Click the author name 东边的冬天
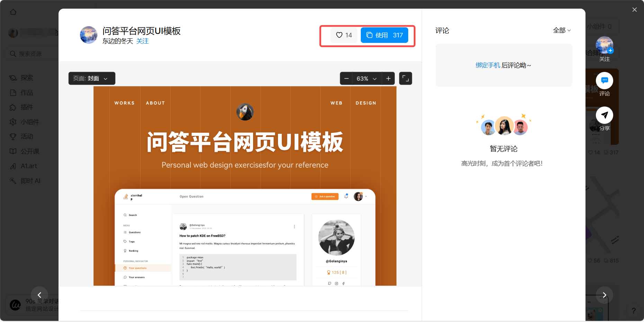This screenshot has width=644, height=322. (118, 41)
